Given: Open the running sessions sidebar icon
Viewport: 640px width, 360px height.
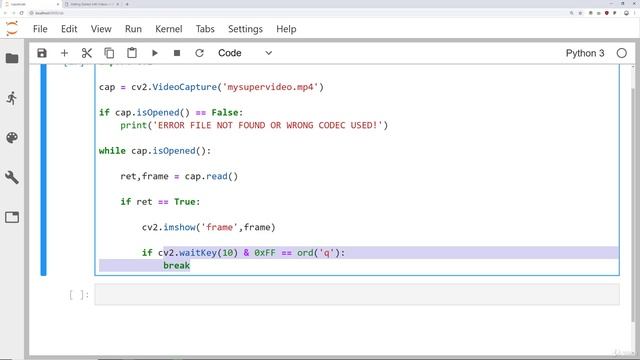Looking at the screenshot, I should [x=12, y=98].
